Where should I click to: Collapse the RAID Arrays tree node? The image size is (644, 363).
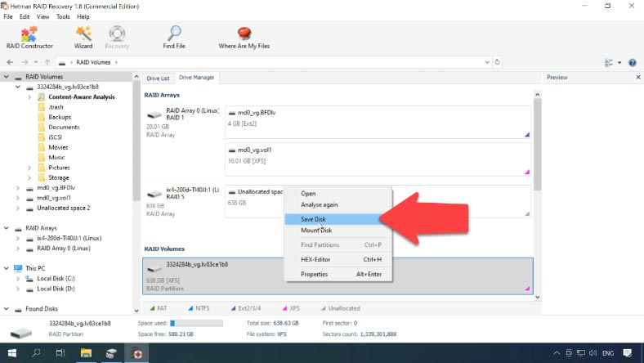[x=7, y=228]
